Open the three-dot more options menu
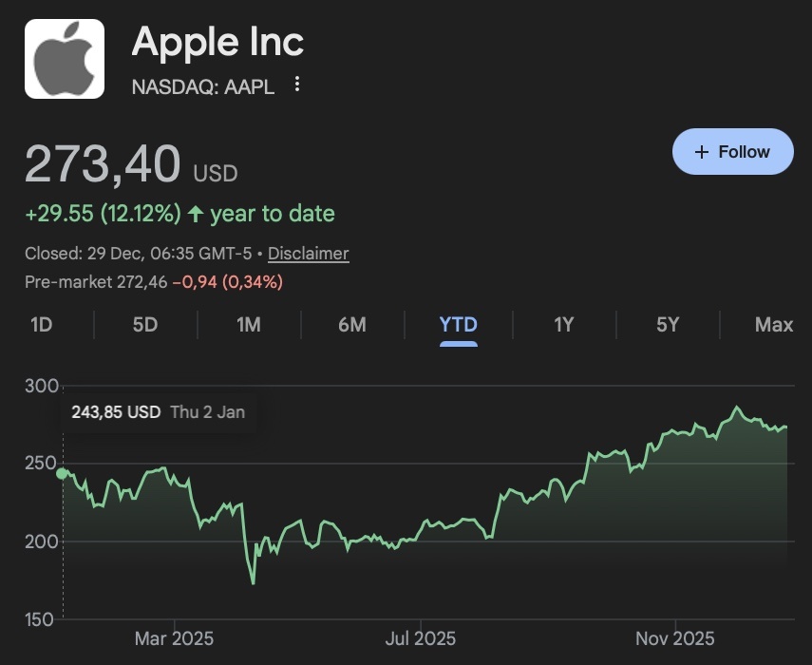The image size is (812, 665). click(297, 85)
